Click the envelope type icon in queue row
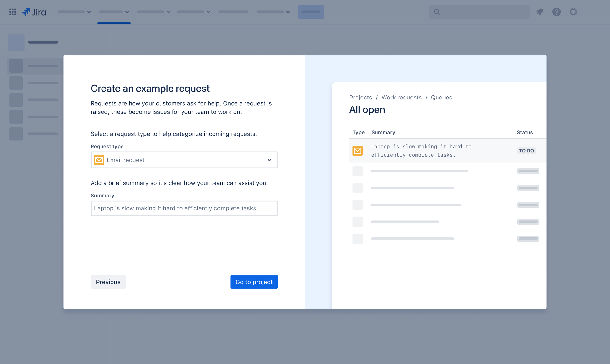 coord(357,151)
